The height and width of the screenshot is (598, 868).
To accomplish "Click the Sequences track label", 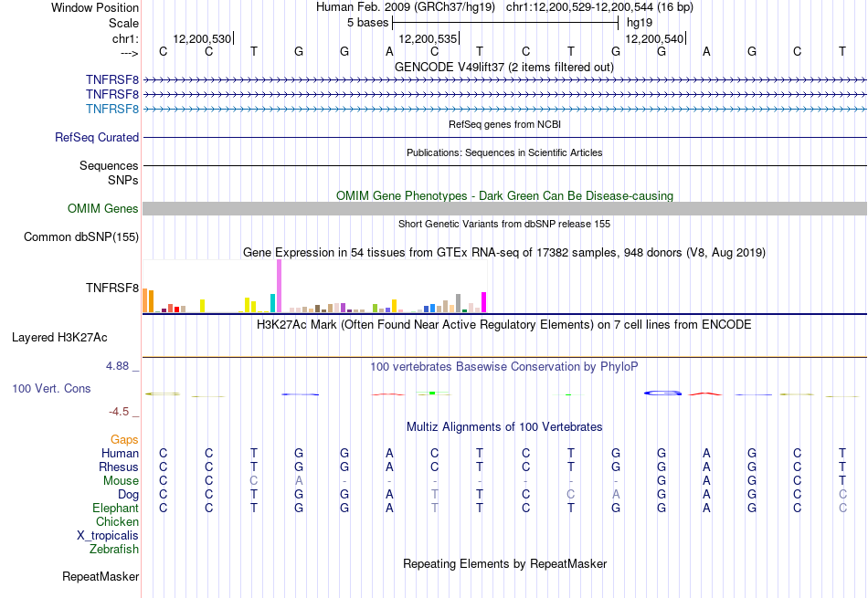I will (109, 165).
